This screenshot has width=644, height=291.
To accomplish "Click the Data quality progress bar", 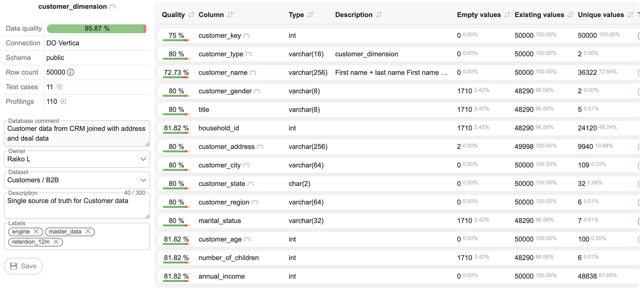I will pyautogui.click(x=97, y=29).
